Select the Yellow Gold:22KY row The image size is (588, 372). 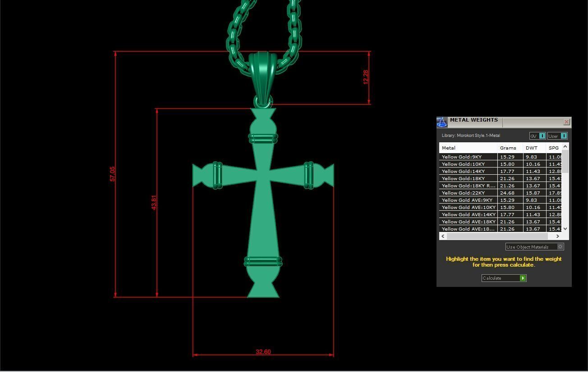(501, 193)
